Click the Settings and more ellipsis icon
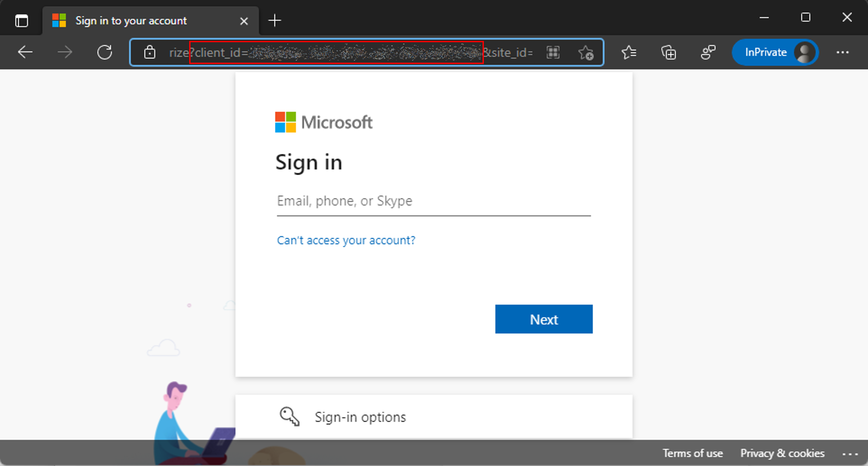 click(x=843, y=52)
